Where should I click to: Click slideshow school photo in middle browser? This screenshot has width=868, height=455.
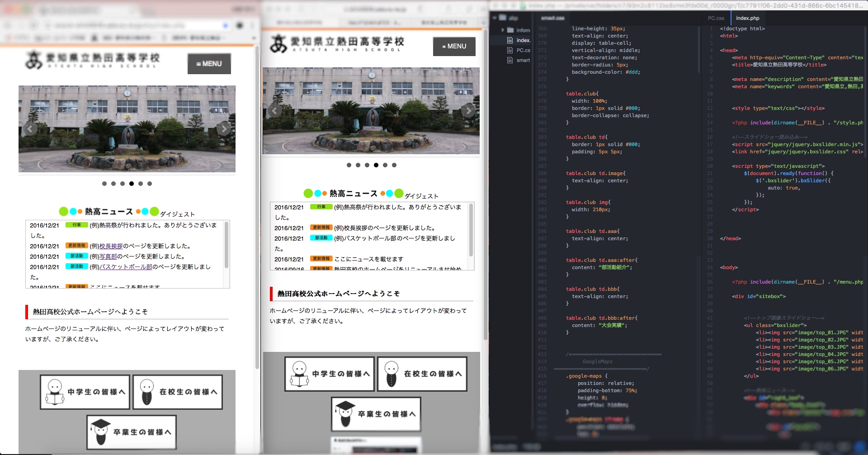click(x=371, y=111)
